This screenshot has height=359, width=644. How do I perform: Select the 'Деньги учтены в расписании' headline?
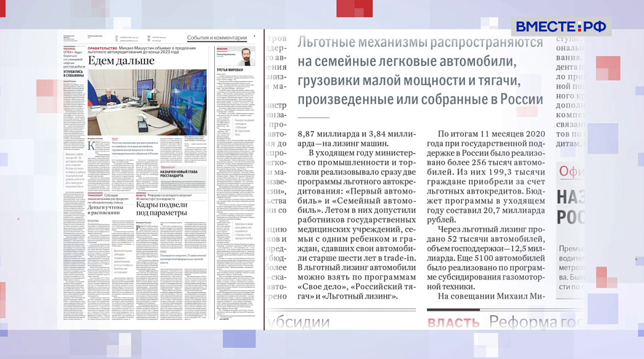(105, 210)
